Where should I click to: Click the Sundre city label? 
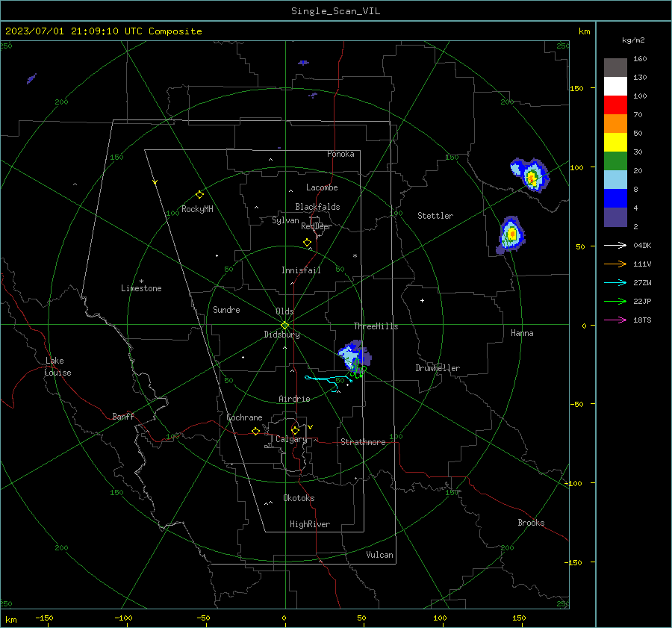pyautogui.click(x=226, y=310)
